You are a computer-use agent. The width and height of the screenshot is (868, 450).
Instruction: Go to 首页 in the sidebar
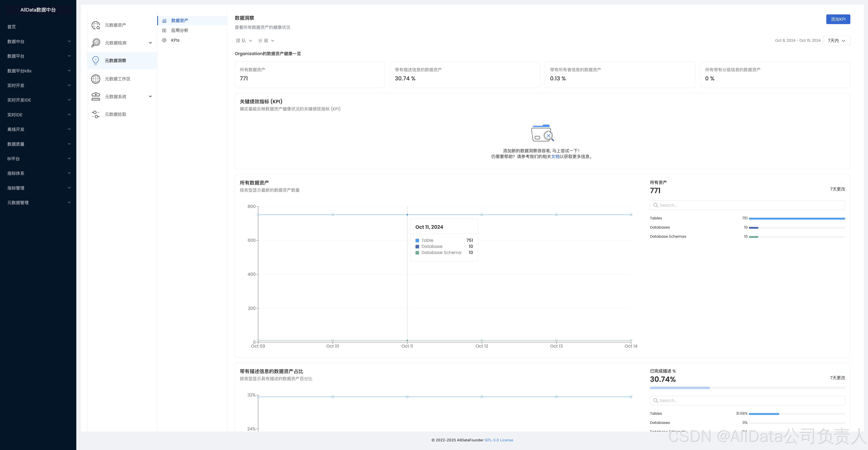(12, 27)
